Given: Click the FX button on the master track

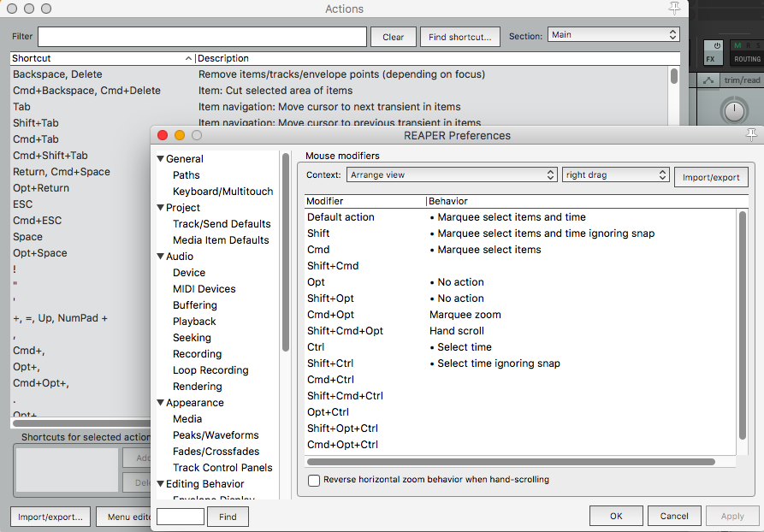Looking at the screenshot, I should pyautogui.click(x=710, y=59).
